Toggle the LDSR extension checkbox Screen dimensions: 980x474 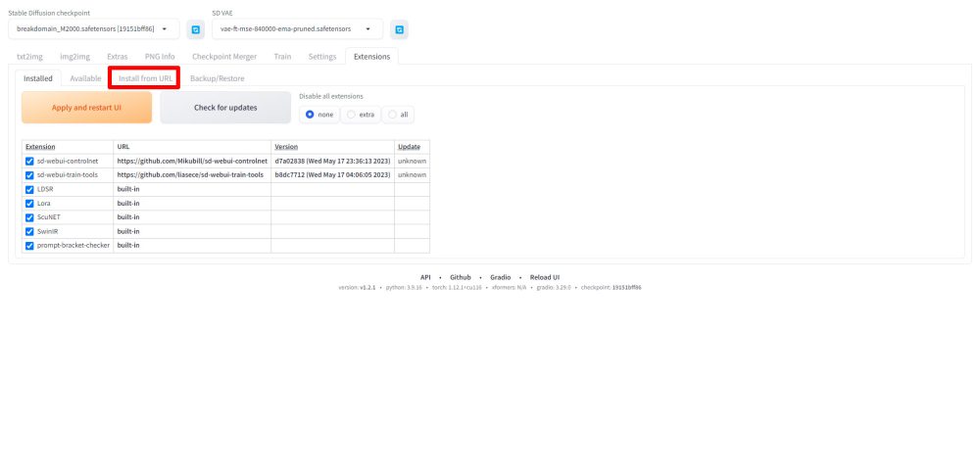click(29, 189)
